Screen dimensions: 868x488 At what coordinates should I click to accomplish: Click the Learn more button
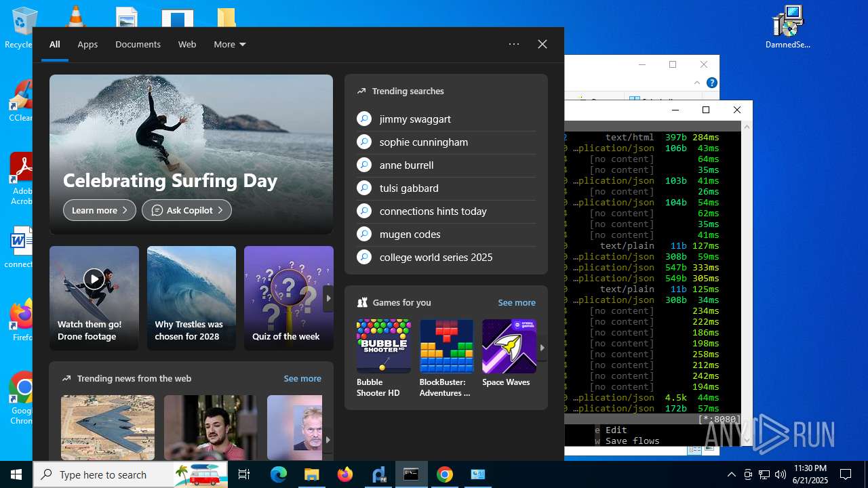100,210
